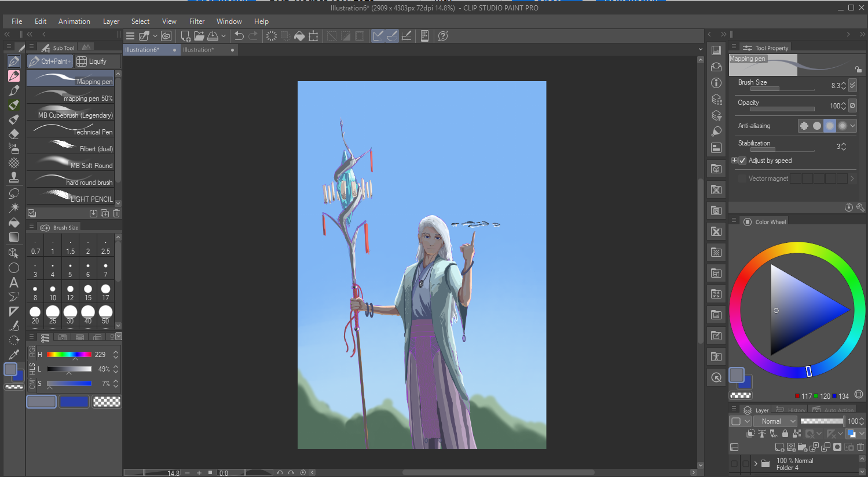Toggle Lock Layer padlock

[x=785, y=434]
